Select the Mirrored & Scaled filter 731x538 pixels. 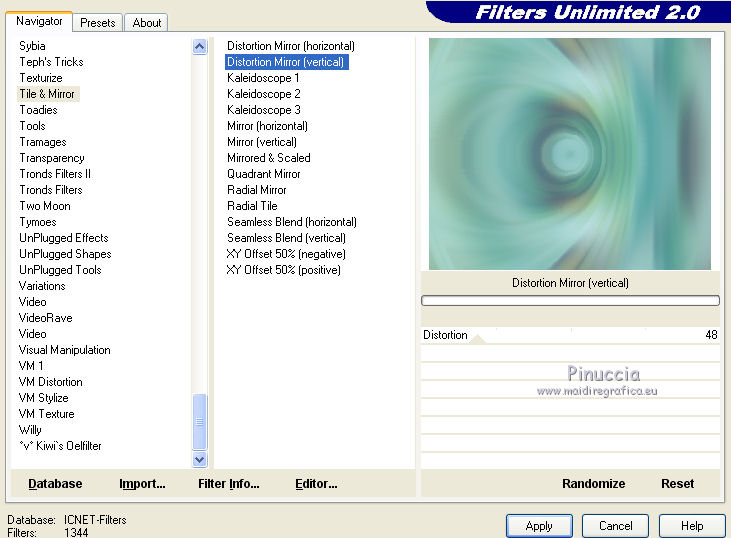click(x=269, y=158)
